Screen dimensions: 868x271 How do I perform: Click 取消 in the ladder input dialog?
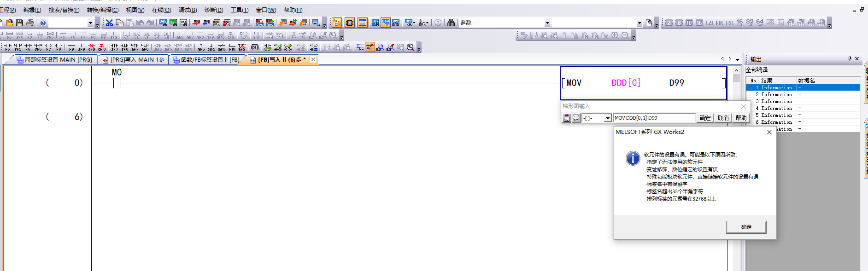pos(723,118)
